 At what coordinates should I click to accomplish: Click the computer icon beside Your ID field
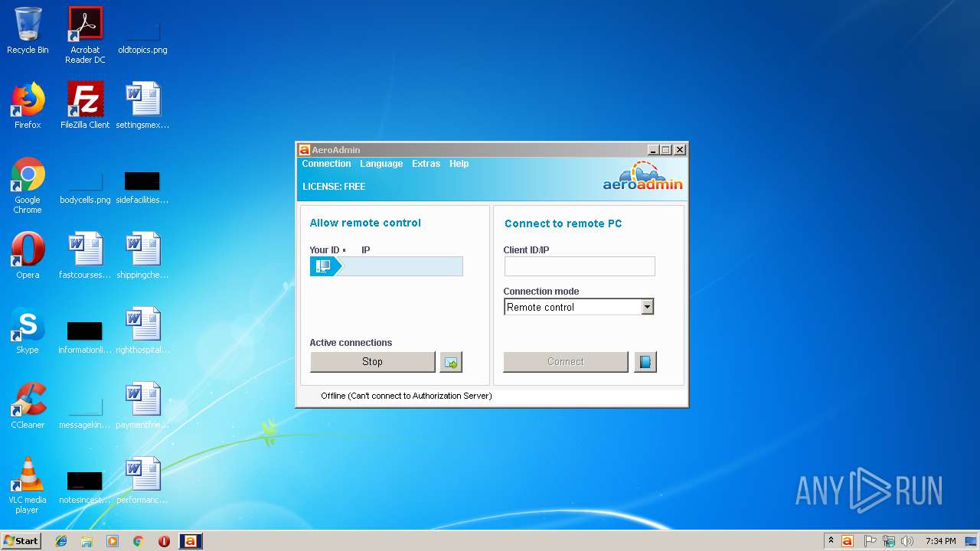pyautogui.click(x=324, y=266)
